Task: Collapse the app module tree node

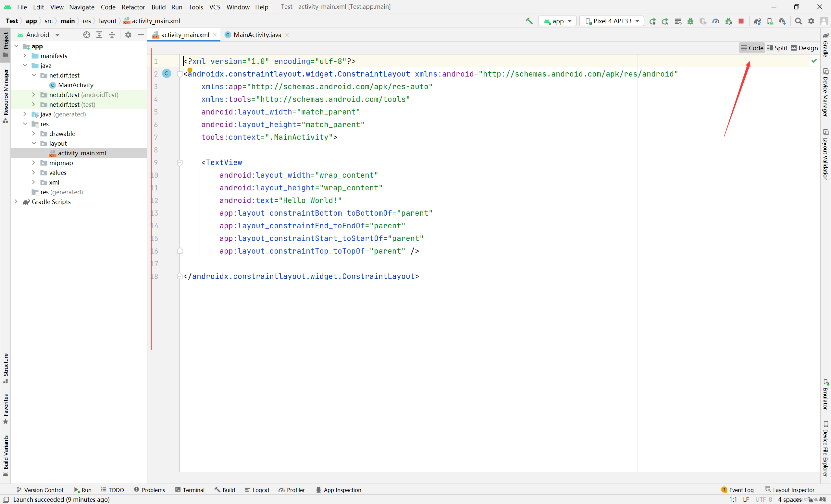Action: pyautogui.click(x=16, y=46)
